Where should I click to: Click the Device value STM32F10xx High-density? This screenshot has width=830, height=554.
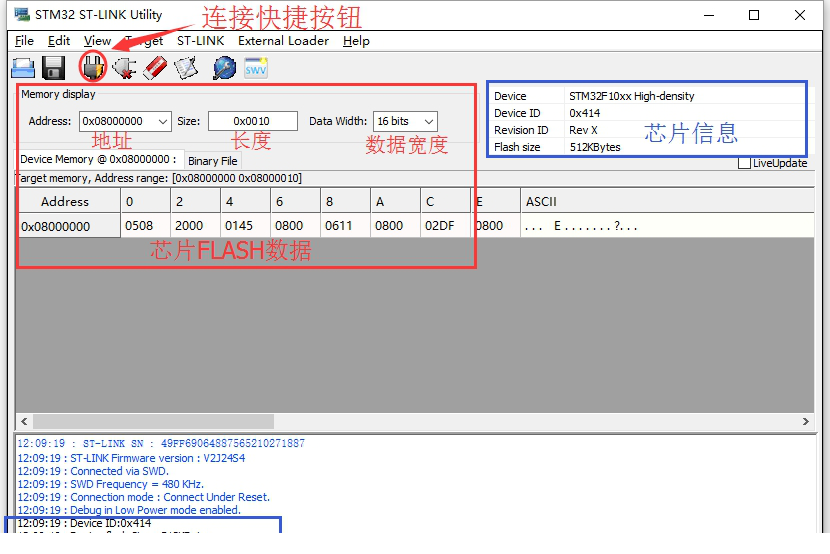[x=631, y=96]
